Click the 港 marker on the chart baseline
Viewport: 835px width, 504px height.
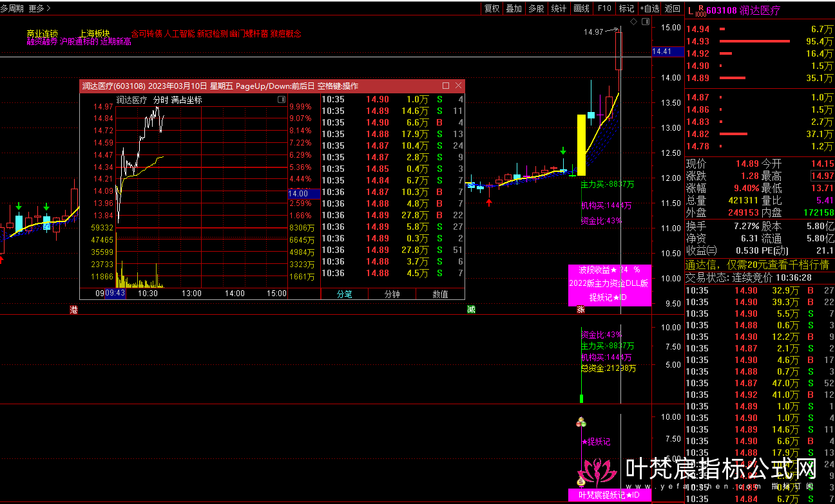(73, 310)
